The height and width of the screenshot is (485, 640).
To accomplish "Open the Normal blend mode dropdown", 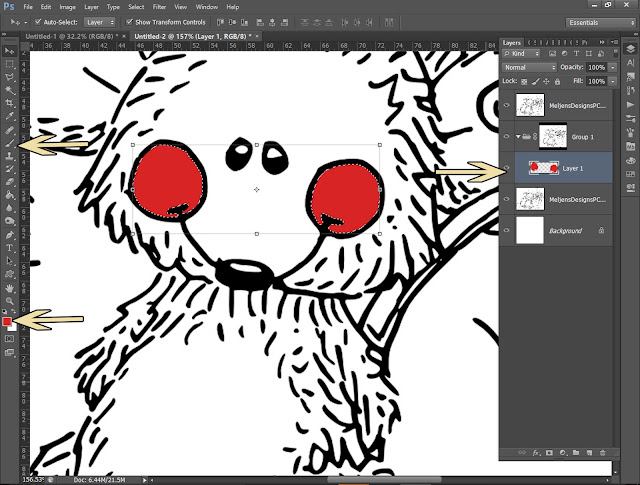I will 529,67.
